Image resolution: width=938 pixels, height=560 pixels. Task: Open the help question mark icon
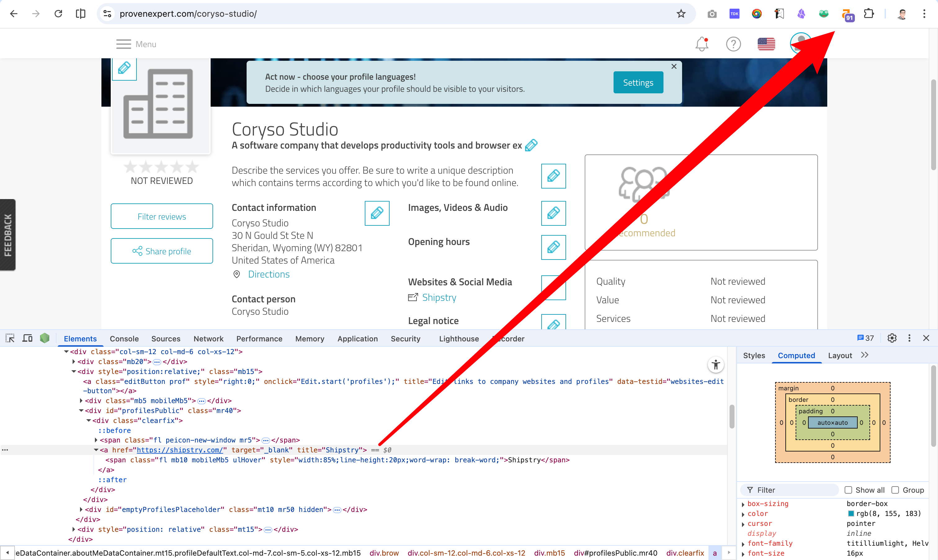pyautogui.click(x=733, y=44)
